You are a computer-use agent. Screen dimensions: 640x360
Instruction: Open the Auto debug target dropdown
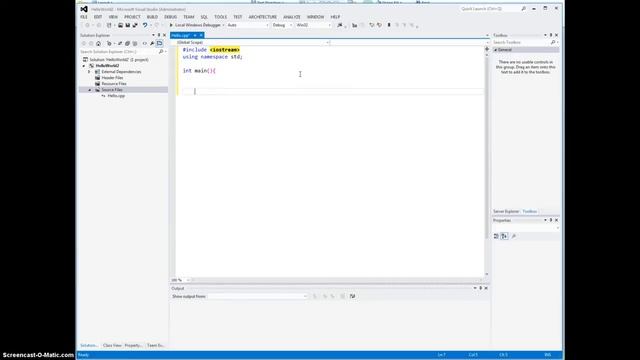click(248, 25)
